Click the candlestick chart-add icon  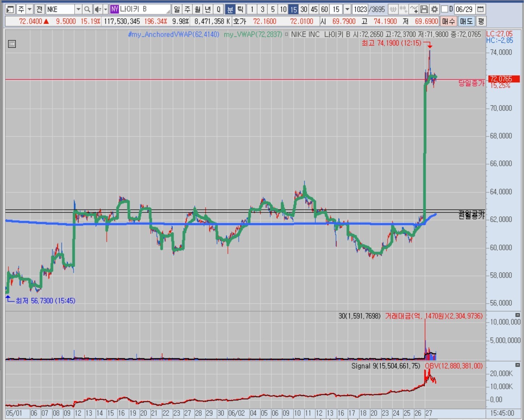(403, 9)
